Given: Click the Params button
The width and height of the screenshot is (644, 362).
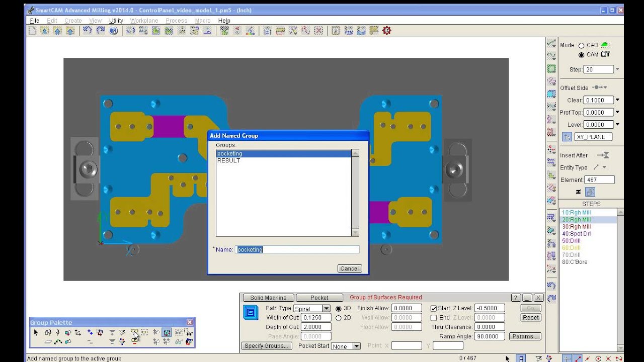Looking at the screenshot, I should [x=525, y=336].
